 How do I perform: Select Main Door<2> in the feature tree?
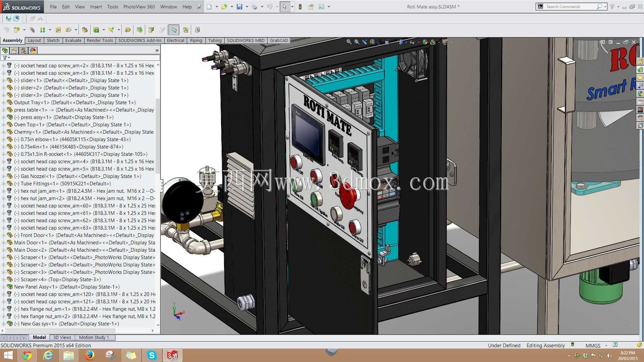click(x=84, y=250)
